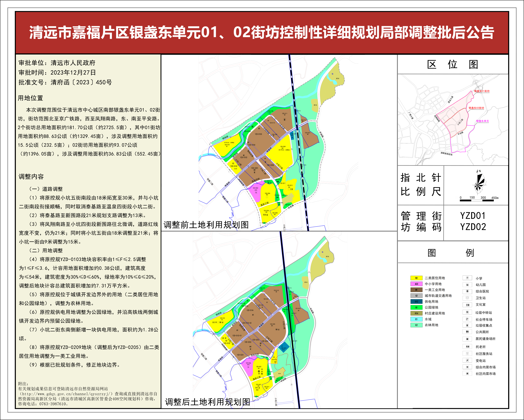Click the red title banner heading
The image size is (524, 420).
[x=262, y=33]
